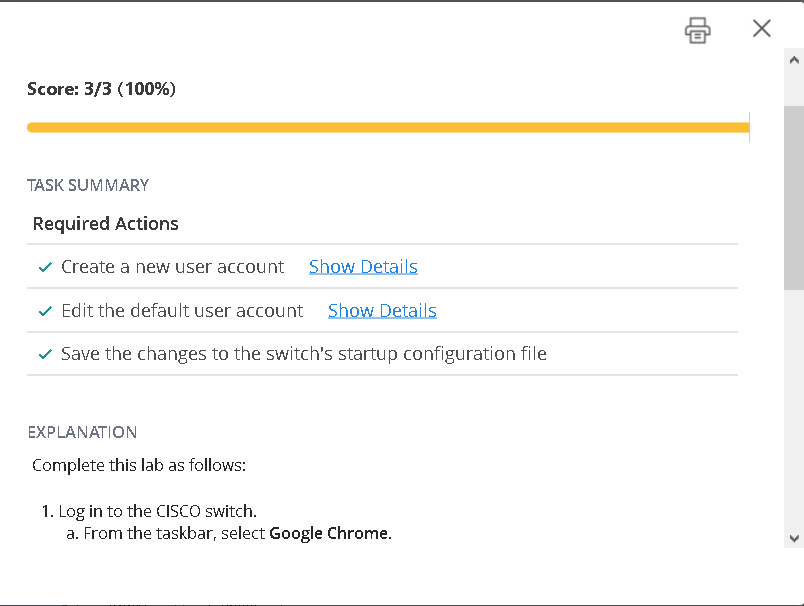Viewport: 804px width, 606px height.
Task: Select the Create a new user account row text
Action: pyautogui.click(x=172, y=267)
